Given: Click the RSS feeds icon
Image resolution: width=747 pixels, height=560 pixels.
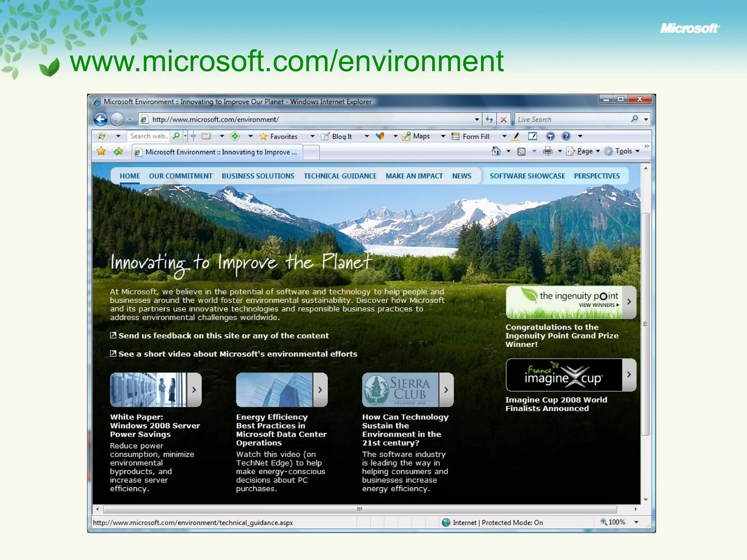Looking at the screenshot, I should [x=522, y=151].
